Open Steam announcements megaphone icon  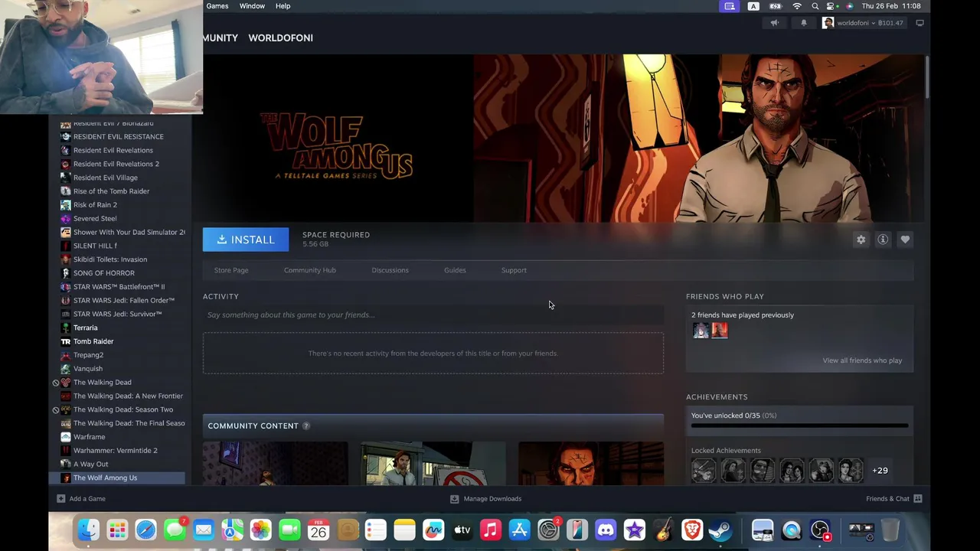pyautogui.click(x=774, y=23)
